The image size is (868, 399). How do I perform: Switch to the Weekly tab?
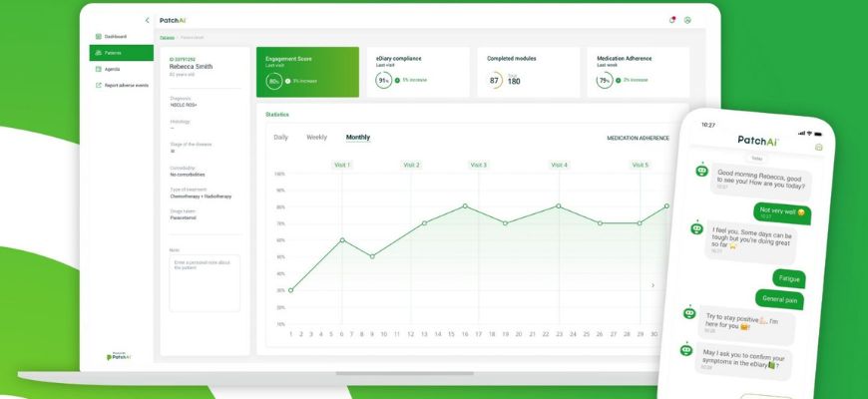[316, 138]
